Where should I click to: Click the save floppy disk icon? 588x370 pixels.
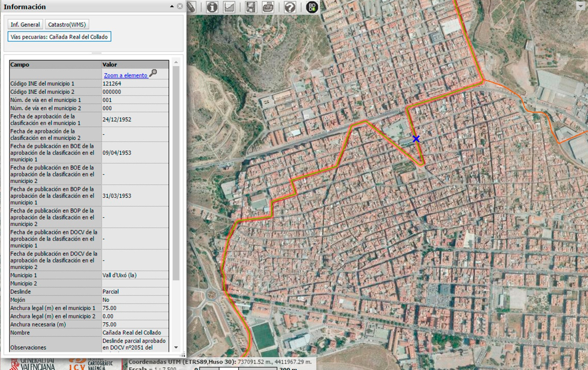coord(251,7)
